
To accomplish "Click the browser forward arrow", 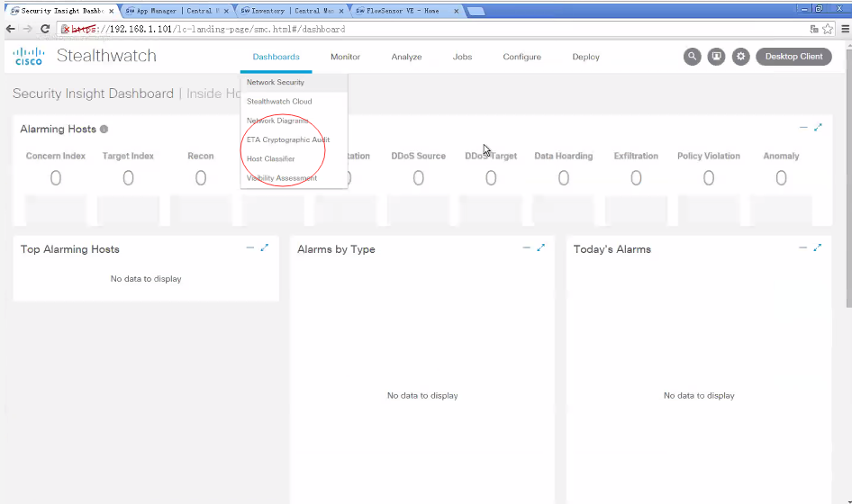I will pos(28,29).
